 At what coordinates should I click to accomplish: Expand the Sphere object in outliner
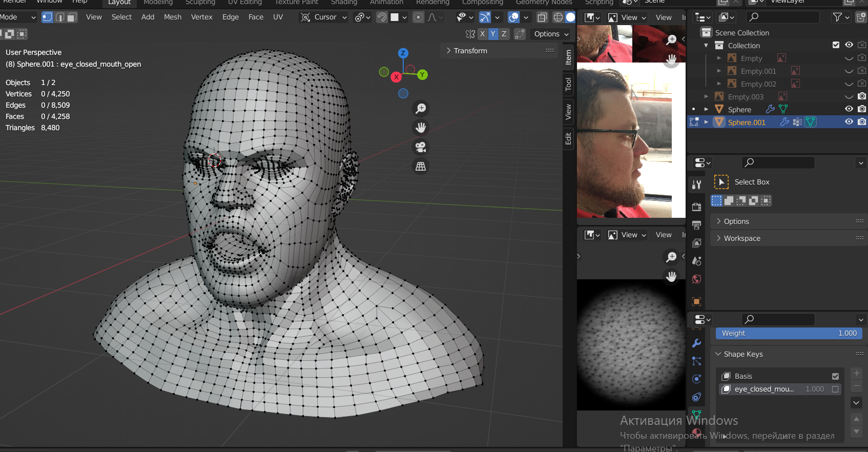pyautogui.click(x=706, y=109)
